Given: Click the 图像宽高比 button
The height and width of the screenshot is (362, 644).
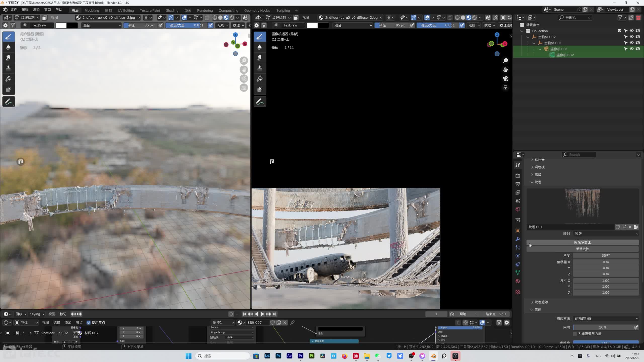Looking at the screenshot, I should (583, 242).
